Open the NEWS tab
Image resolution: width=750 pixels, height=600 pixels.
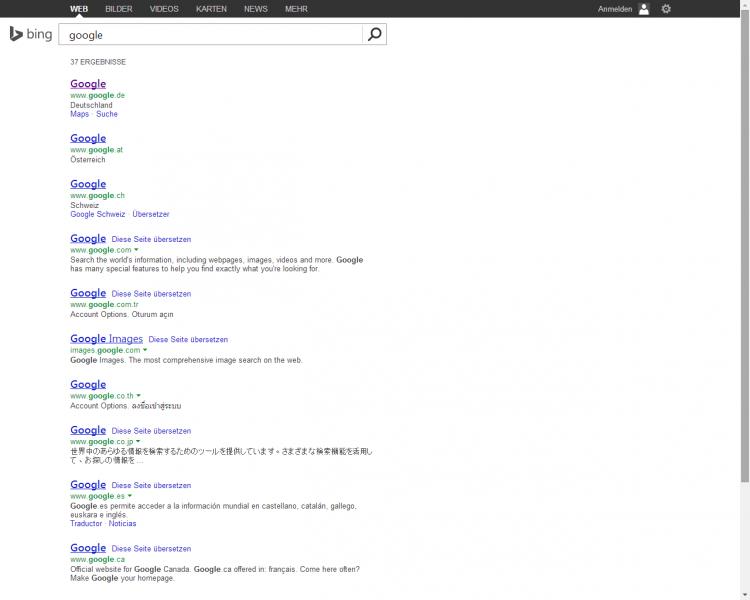pos(255,9)
